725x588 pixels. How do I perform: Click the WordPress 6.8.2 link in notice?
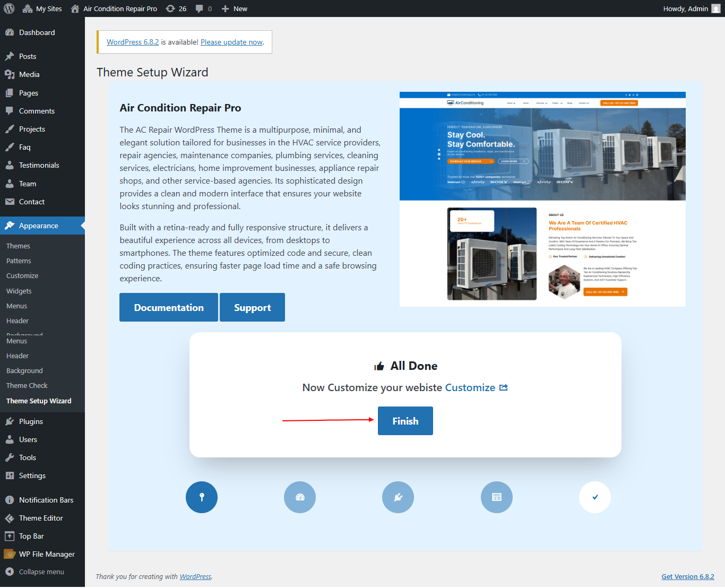[x=133, y=42]
